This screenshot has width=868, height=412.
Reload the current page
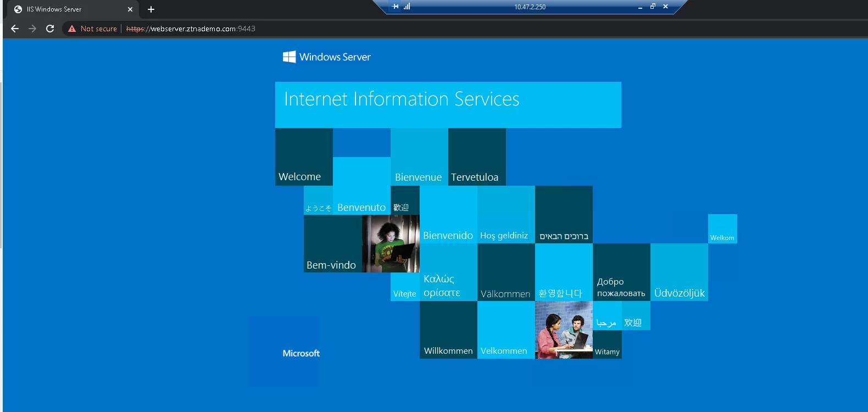coord(50,29)
